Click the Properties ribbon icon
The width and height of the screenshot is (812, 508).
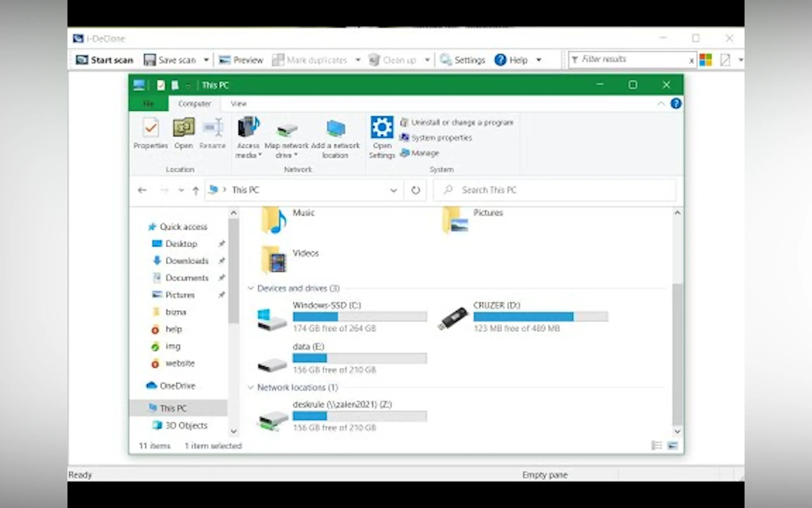(x=150, y=128)
